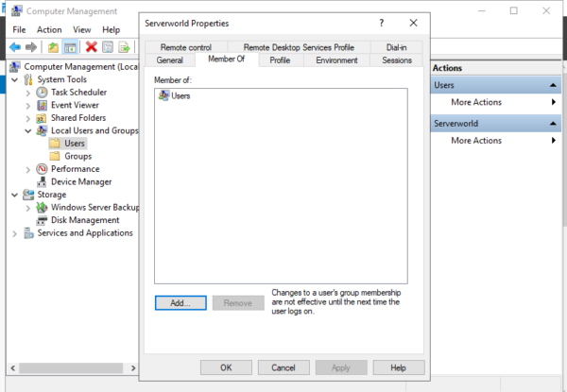Click the tree pane horizontal scrollbar thumb
Image resolution: width=567 pixels, height=392 pixels.
point(71,367)
